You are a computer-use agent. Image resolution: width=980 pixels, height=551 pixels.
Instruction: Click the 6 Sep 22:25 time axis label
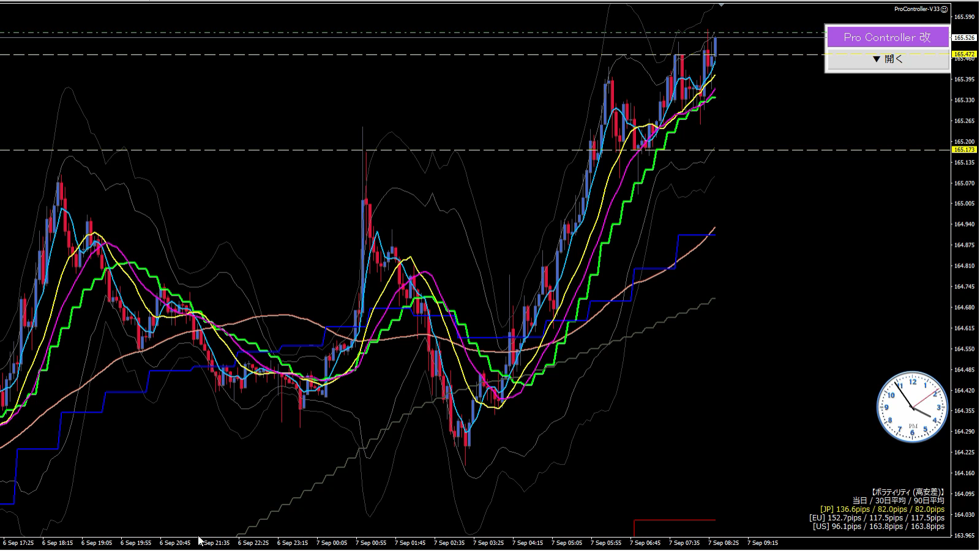point(253,543)
